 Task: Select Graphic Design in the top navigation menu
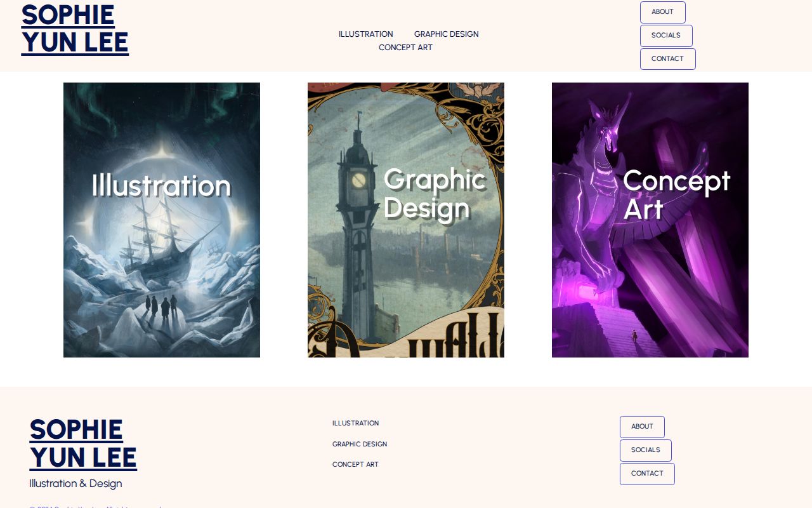point(446,34)
